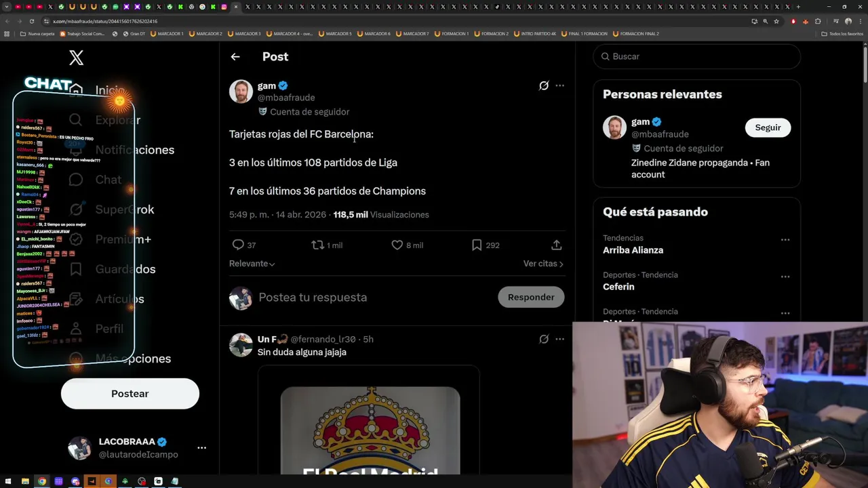Open Nueva carpeta bookmark folder

click(37, 33)
